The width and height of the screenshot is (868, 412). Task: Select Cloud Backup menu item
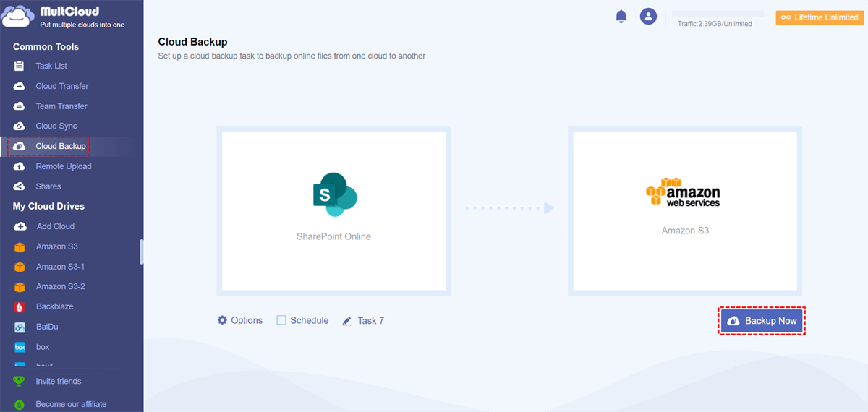coord(61,146)
